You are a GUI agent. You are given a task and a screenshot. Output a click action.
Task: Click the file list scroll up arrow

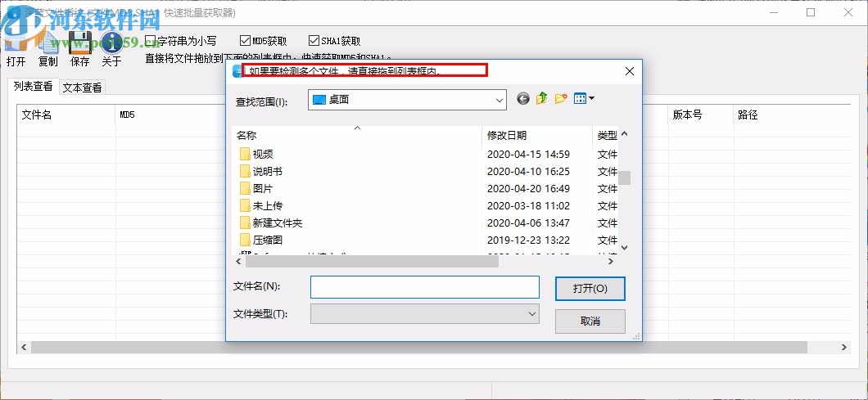point(625,134)
